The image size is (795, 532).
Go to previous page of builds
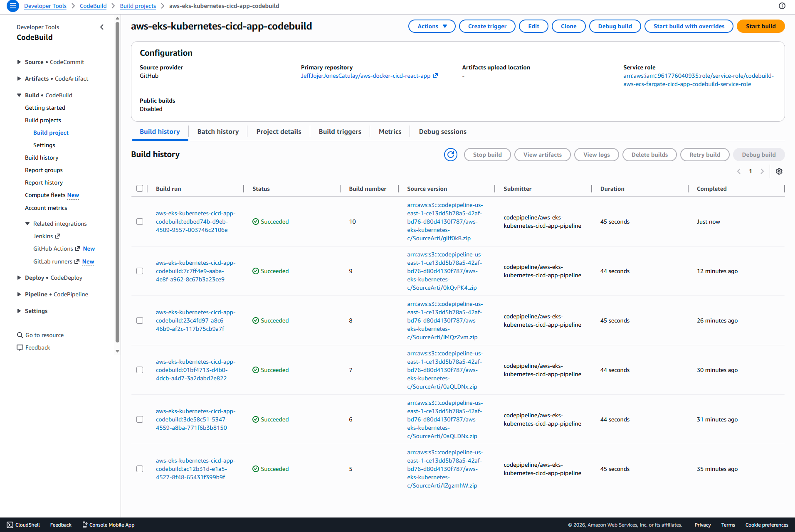pos(739,171)
